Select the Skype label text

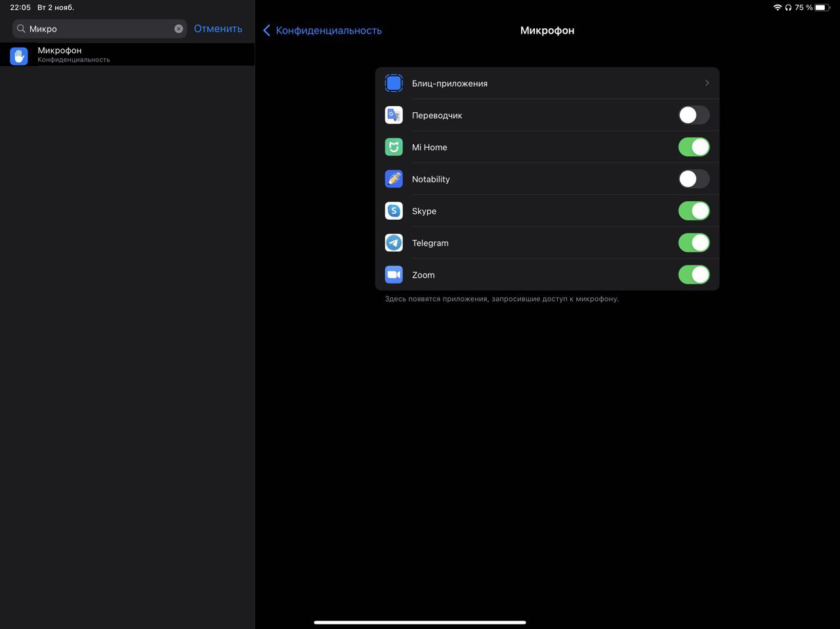pyautogui.click(x=424, y=211)
